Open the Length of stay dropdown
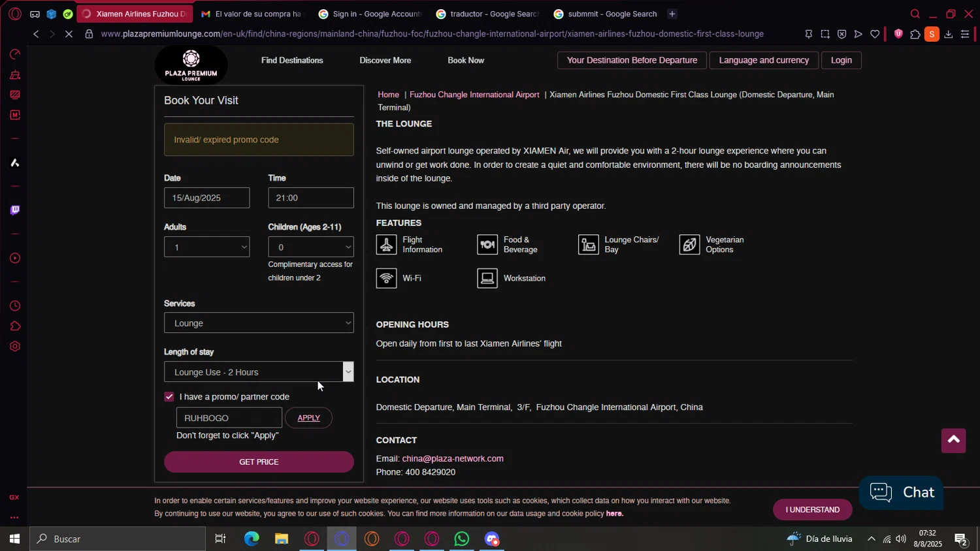 click(259, 372)
